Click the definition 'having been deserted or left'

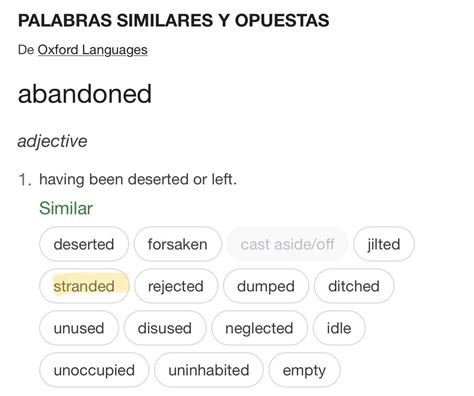(138, 179)
